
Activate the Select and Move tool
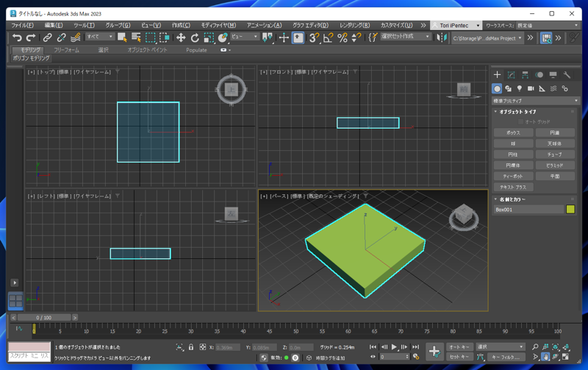181,38
